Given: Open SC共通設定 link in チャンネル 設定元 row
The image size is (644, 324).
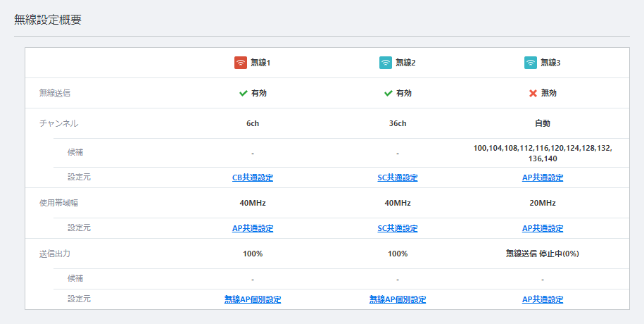Looking at the screenshot, I should point(398,177).
